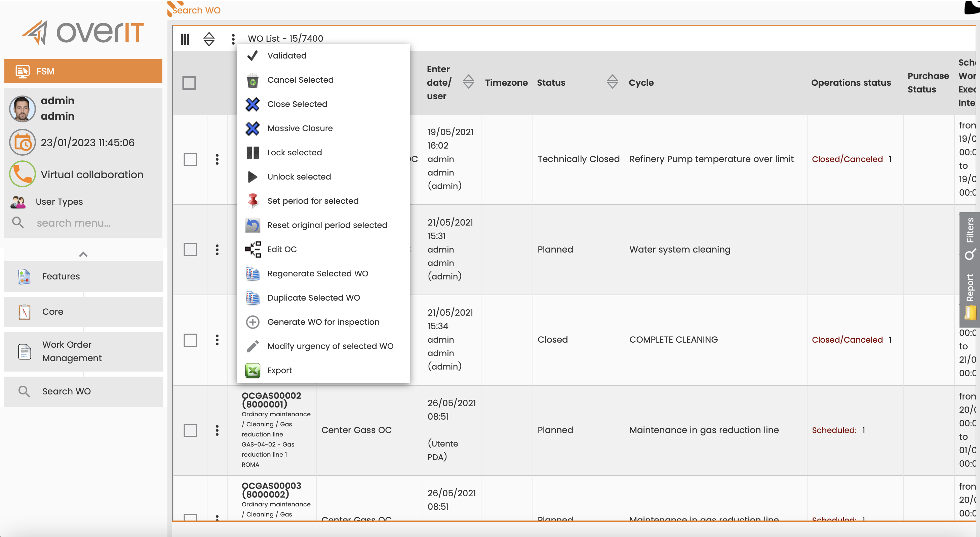Viewport: 980px width, 537px height.
Task: Open row menu for Technically Closed work order
Action: (x=217, y=159)
